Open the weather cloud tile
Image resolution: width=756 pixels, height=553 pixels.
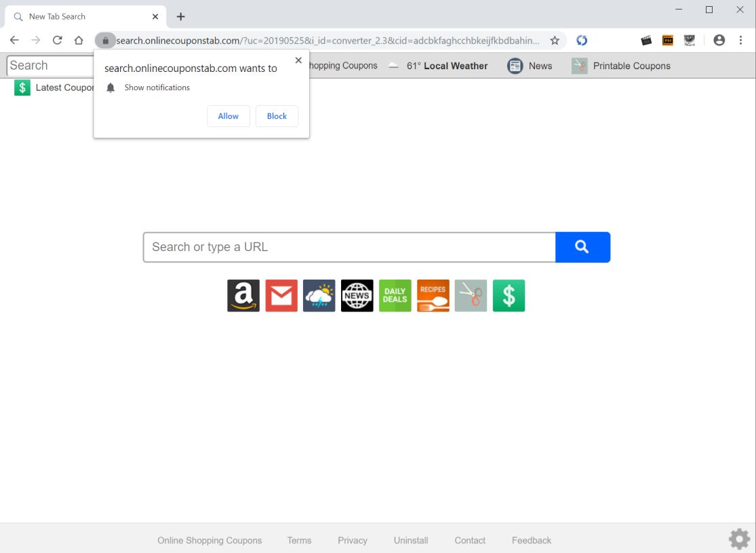(x=319, y=296)
